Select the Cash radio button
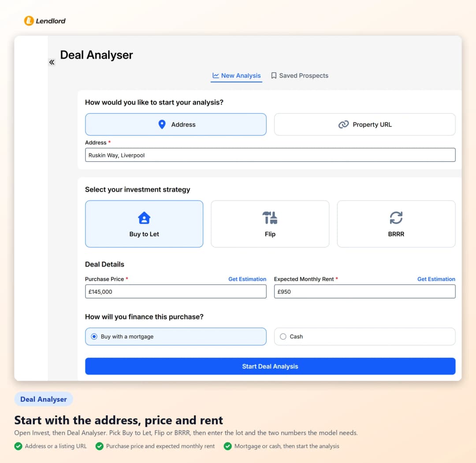Viewport: 476px width, 463px height. click(283, 336)
